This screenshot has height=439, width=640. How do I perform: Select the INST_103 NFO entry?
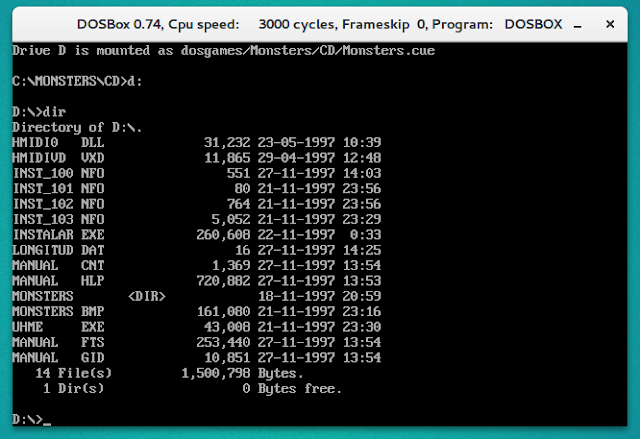tap(197, 220)
